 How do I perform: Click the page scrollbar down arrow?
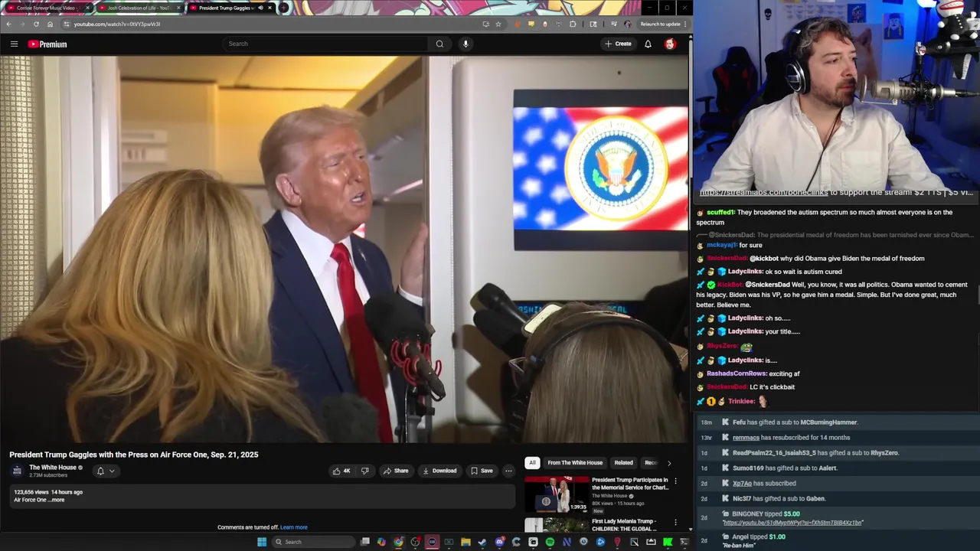(x=690, y=528)
